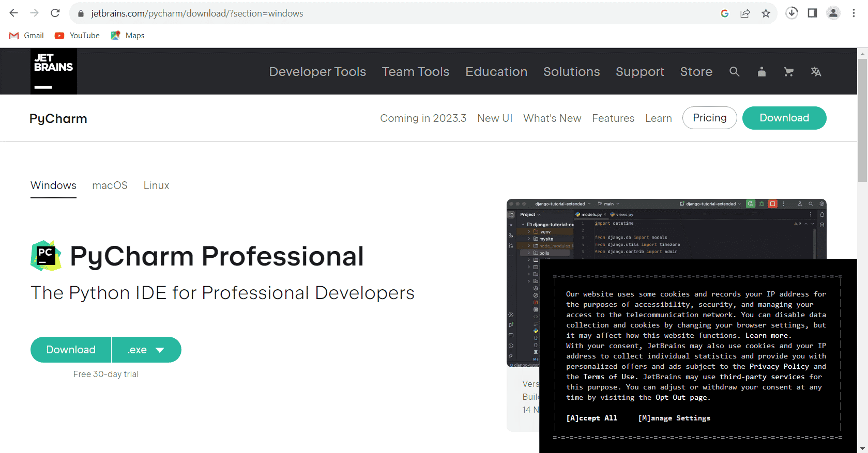Select the Windows tab
This screenshot has width=868, height=453.
tap(53, 185)
